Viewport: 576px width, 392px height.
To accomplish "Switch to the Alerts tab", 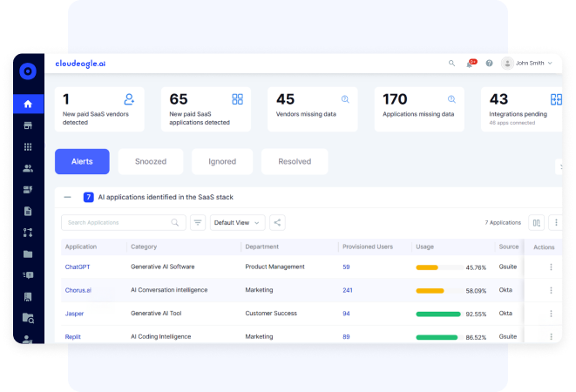I will pos(82,162).
